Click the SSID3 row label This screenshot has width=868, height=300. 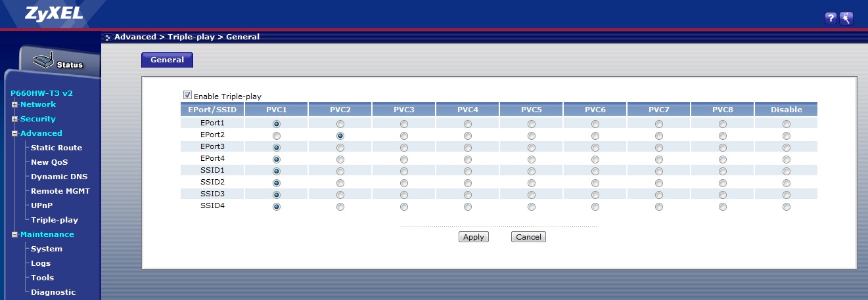point(212,194)
